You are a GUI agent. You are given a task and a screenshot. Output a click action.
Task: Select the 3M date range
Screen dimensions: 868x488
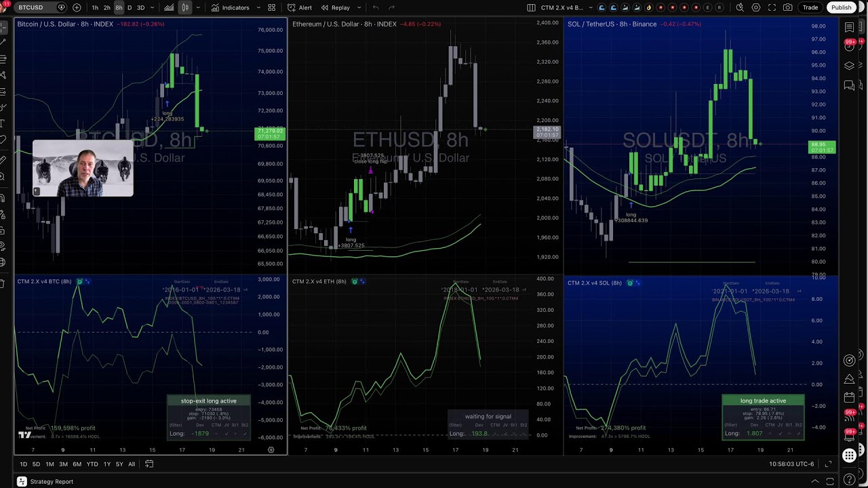point(63,464)
